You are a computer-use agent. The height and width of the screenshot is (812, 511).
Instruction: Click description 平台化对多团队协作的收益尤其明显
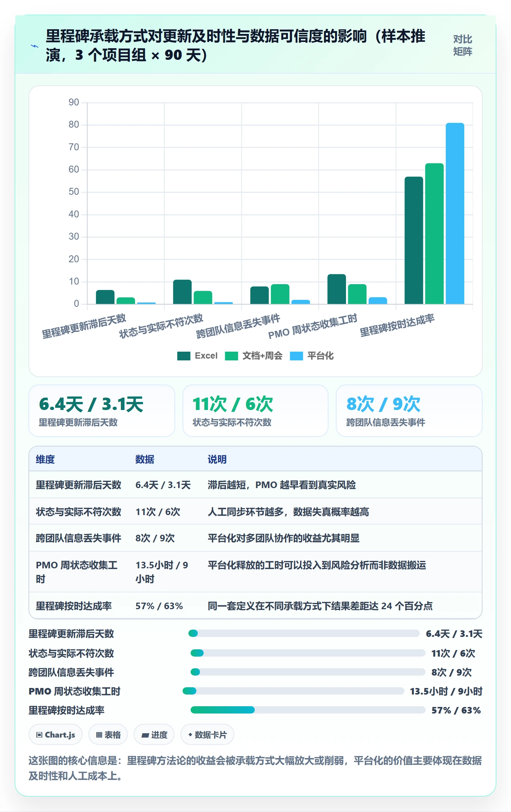[284, 538]
